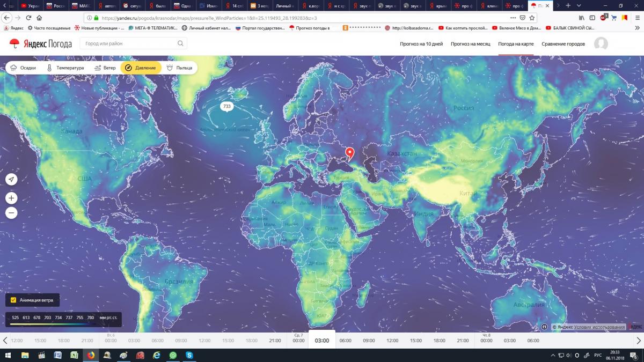The width and height of the screenshot is (644, 362).
Task: Zoom in the map with plus button
Action: [x=11, y=198]
